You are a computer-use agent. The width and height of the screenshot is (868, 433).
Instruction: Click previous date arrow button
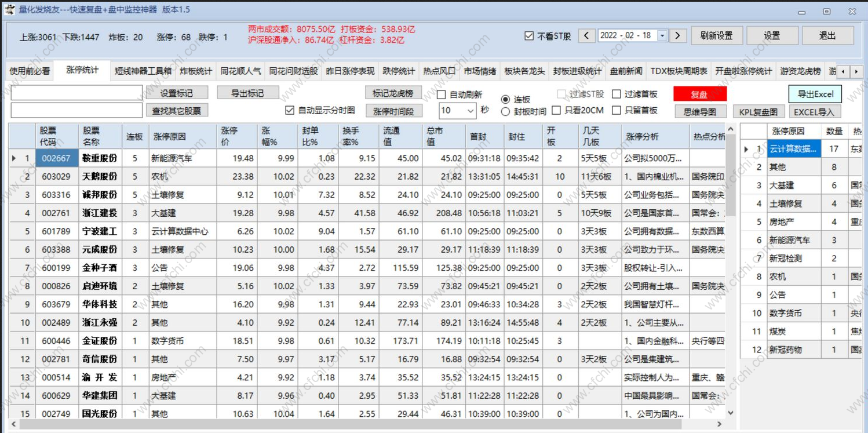[586, 35]
